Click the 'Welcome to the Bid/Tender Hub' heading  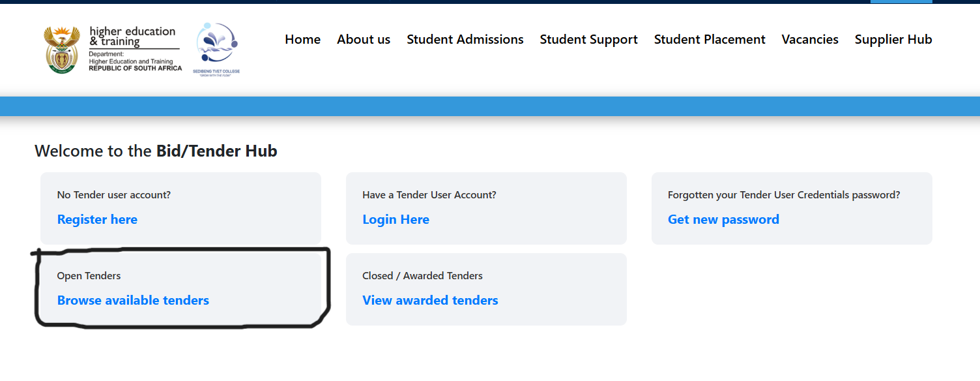[156, 151]
